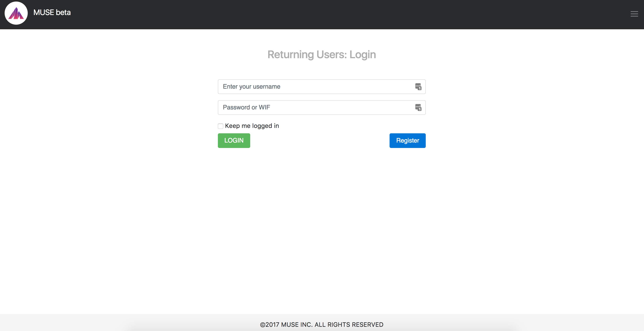This screenshot has width=644, height=331.
Task: Click the green LOGIN button
Action: 234,141
